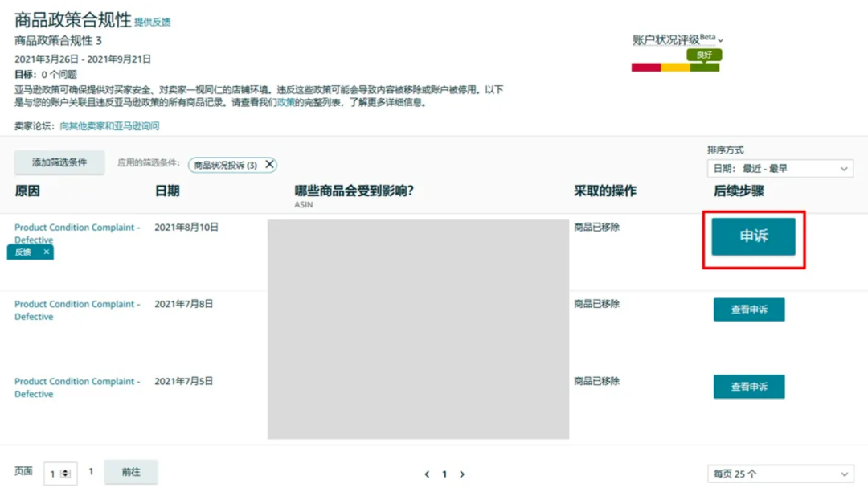
Task: View appeal for the July 8 complaint
Action: pyautogui.click(x=749, y=310)
